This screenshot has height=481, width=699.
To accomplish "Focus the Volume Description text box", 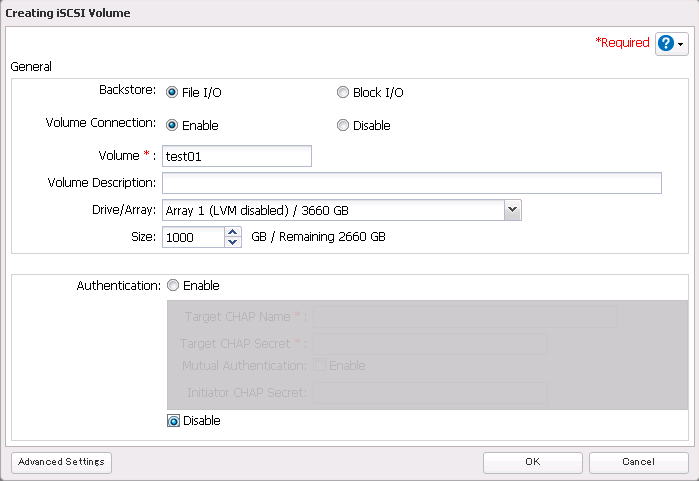I will [411, 182].
